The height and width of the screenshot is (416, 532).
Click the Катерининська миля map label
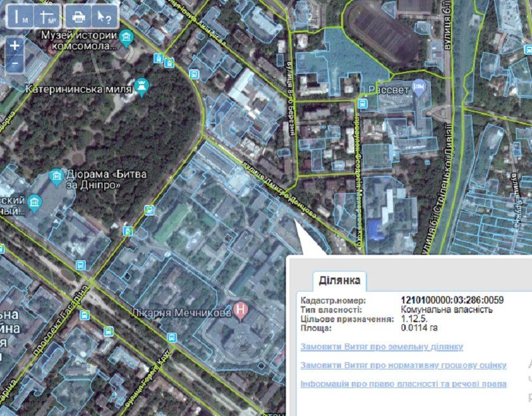click(x=77, y=87)
